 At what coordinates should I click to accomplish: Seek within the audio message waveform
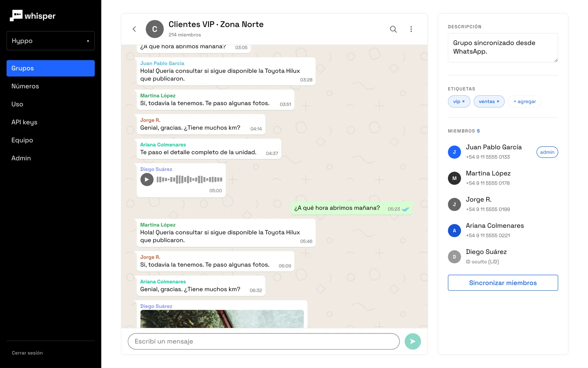(x=189, y=180)
